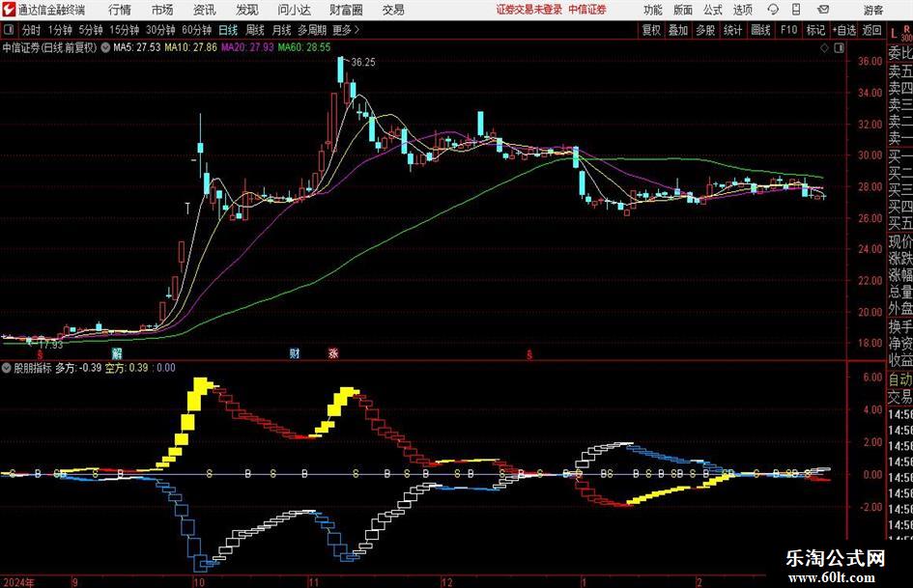Click the 统计 statistics button

tap(732, 30)
